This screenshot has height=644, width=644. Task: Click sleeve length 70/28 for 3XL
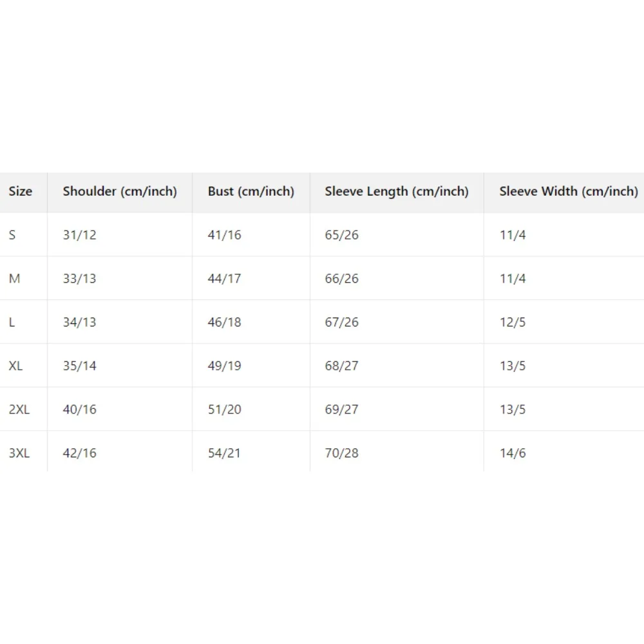(342, 453)
